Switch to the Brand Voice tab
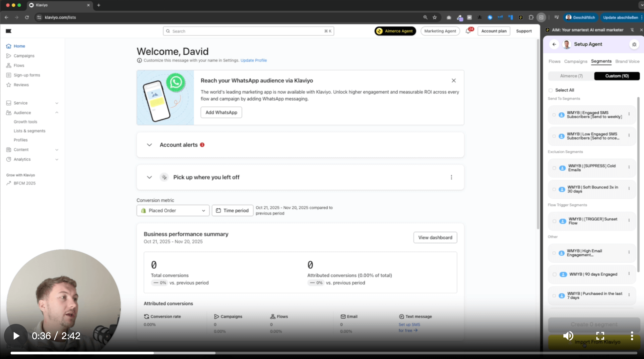The height and width of the screenshot is (359, 644). pos(628,61)
